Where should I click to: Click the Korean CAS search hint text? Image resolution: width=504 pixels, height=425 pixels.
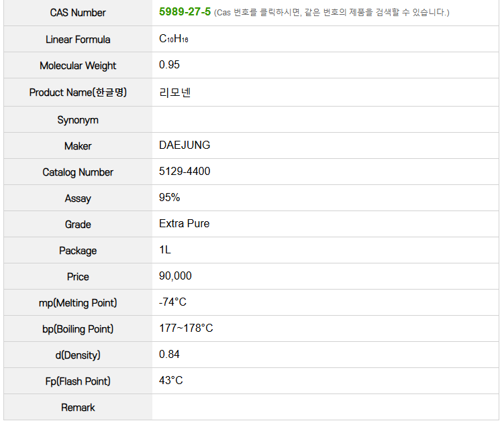click(x=332, y=13)
